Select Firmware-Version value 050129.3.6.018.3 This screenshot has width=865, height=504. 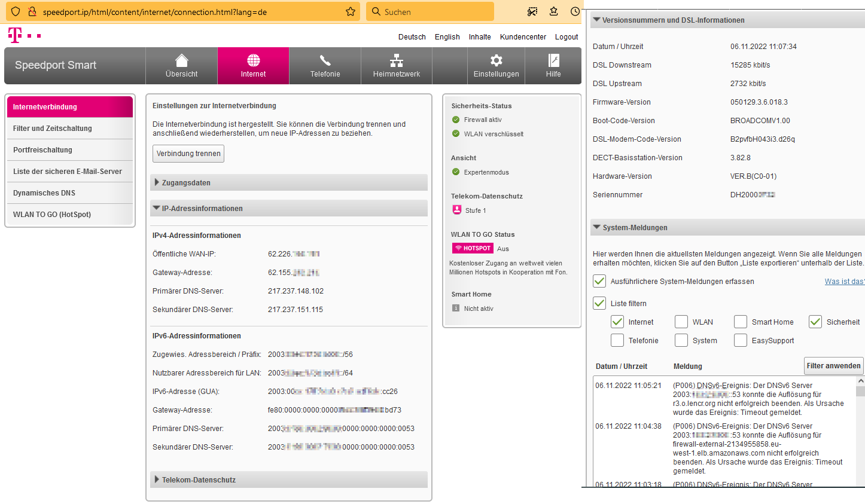tap(759, 102)
